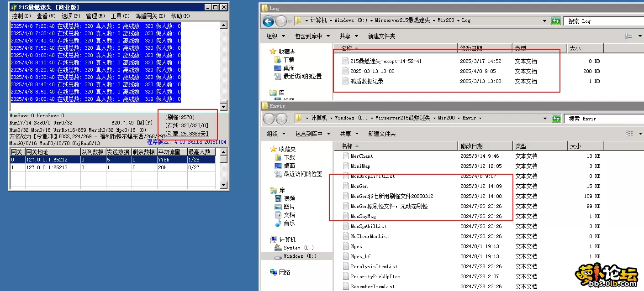
Task: Click the log list scroll-down arrow in 215最燃迷失
Action: tap(223, 107)
